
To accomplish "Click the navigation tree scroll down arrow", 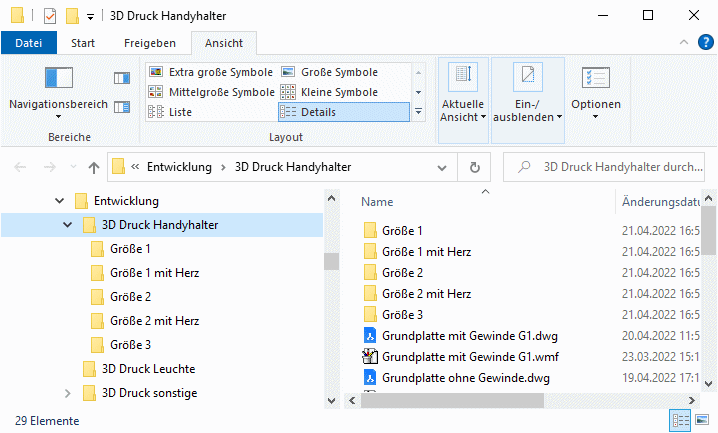I will tap(332, 401).
